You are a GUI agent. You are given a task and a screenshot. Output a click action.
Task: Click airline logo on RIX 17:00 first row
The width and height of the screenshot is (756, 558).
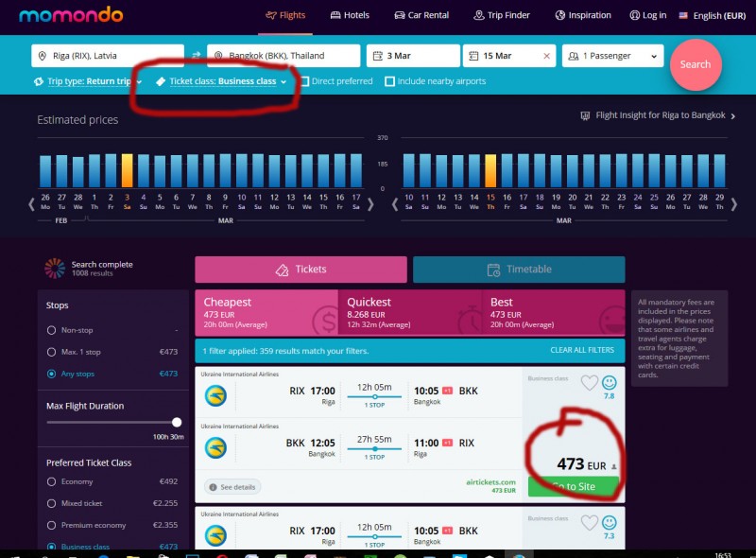pos(215,396)
